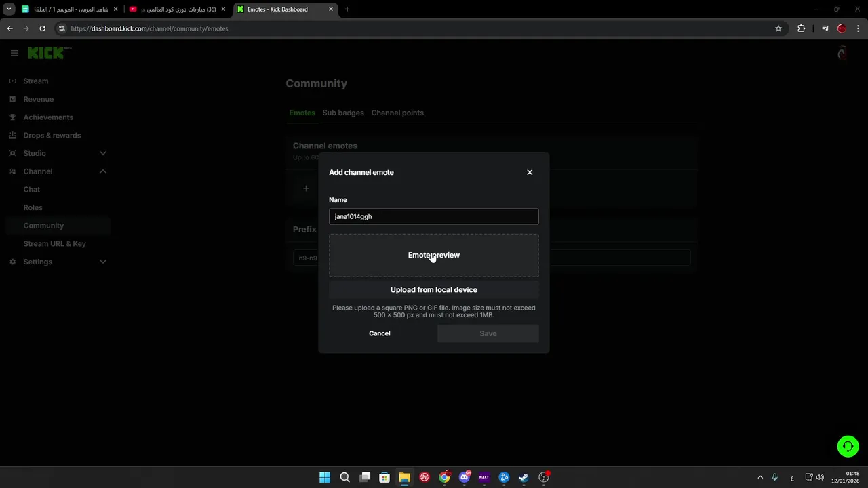The height and width of the screenshot is (488, 868).
Task: Close the Add channel emote dialog
Action: point(530,172)
